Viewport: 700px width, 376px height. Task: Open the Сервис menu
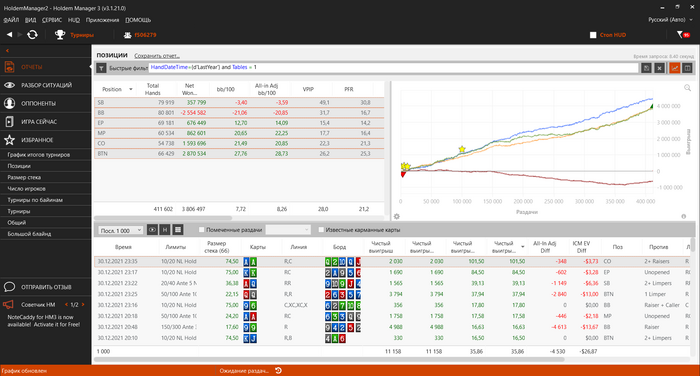52,20
